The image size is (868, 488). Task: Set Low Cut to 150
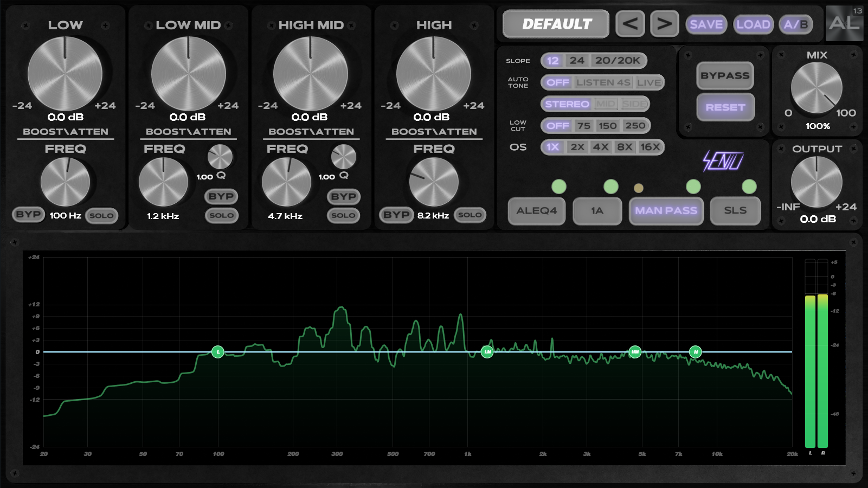point(607,126)
